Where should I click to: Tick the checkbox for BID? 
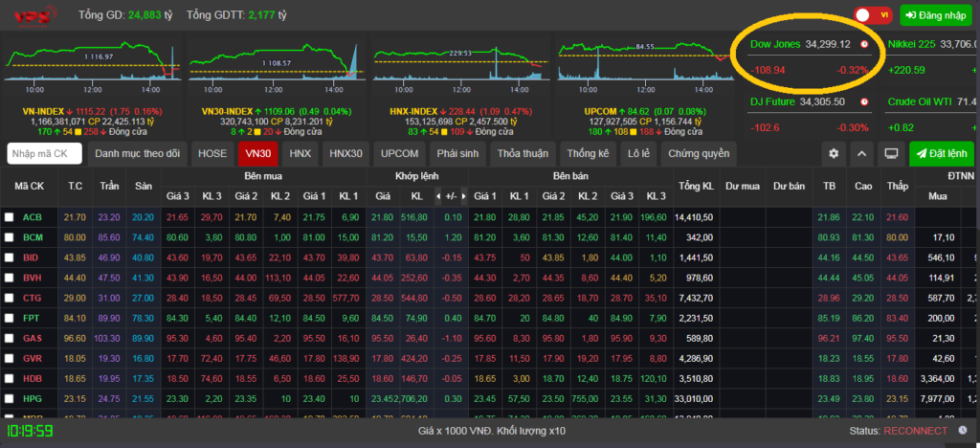9,258
